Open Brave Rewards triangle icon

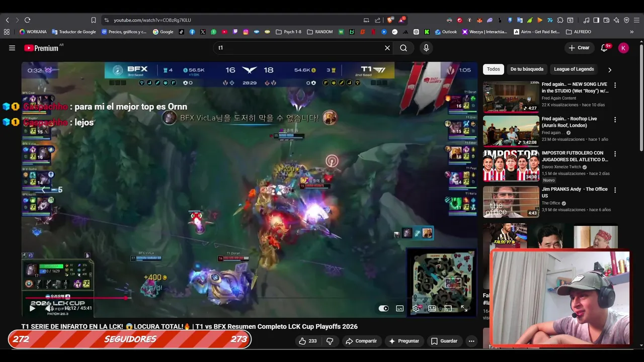401,20
